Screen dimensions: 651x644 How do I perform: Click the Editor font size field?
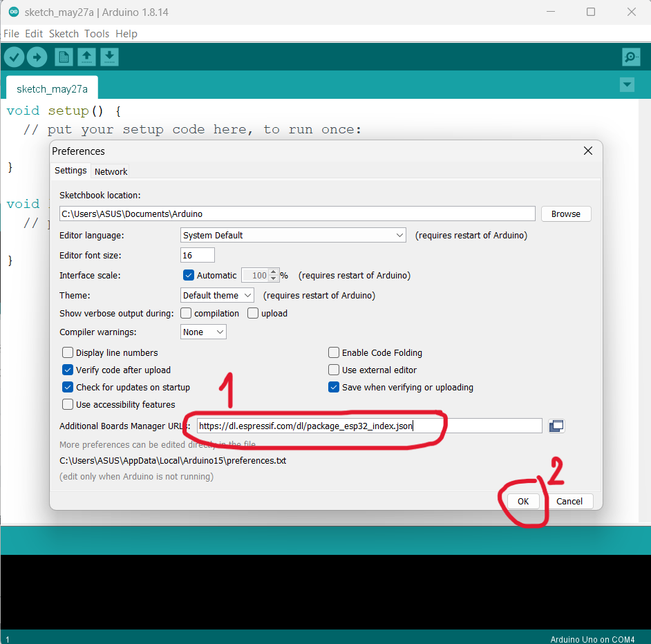198,256
